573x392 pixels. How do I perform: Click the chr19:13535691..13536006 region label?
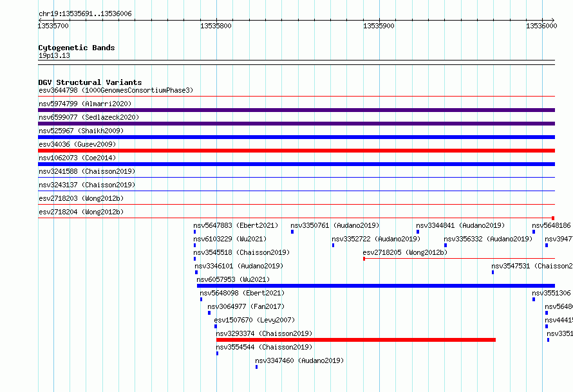tap(85, 14)
